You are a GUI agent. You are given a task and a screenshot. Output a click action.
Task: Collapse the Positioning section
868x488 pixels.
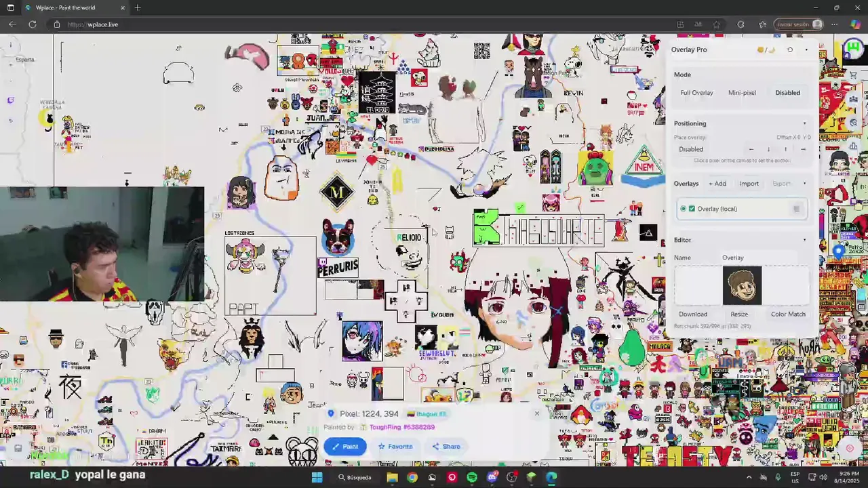[805, 123]
